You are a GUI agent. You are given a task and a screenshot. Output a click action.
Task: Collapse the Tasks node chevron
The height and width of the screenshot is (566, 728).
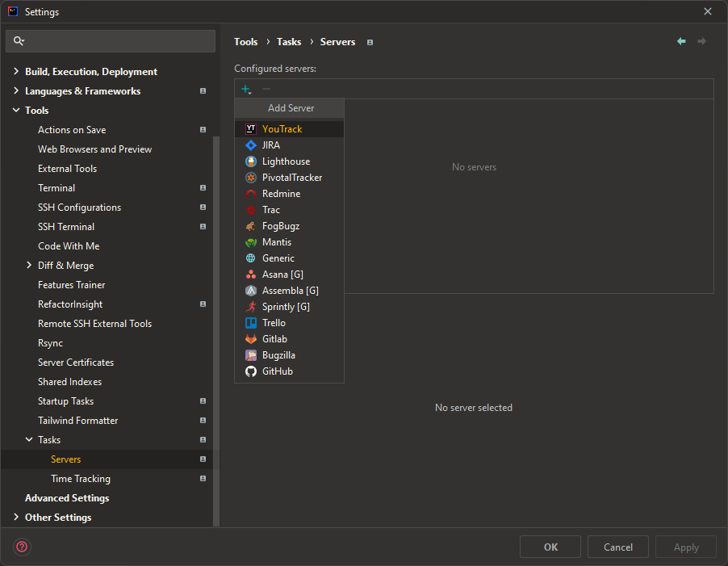29,440
